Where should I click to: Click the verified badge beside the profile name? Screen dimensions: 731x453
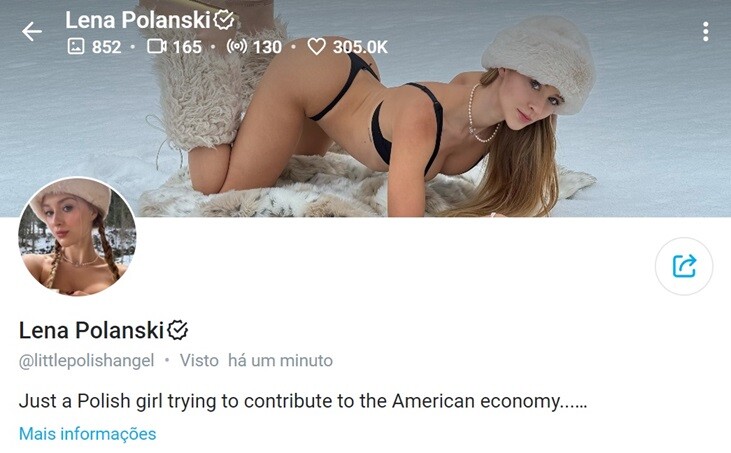pos(178,330)
